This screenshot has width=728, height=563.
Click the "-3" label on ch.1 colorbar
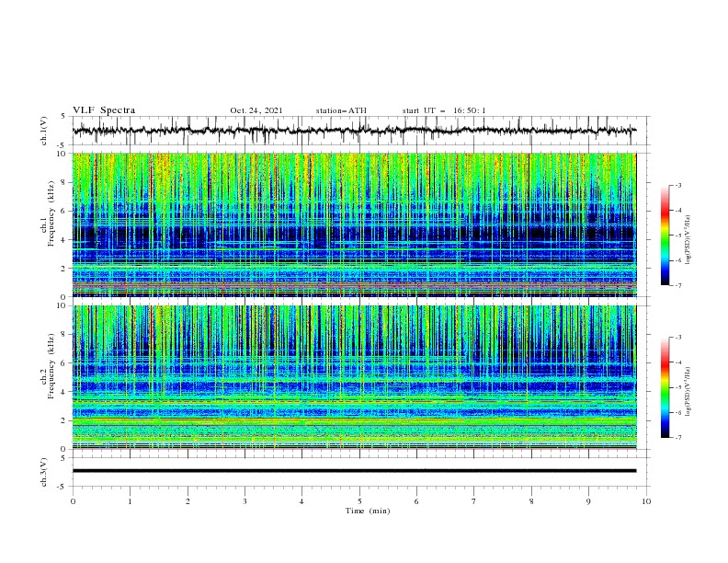click(x=678, y=185)
